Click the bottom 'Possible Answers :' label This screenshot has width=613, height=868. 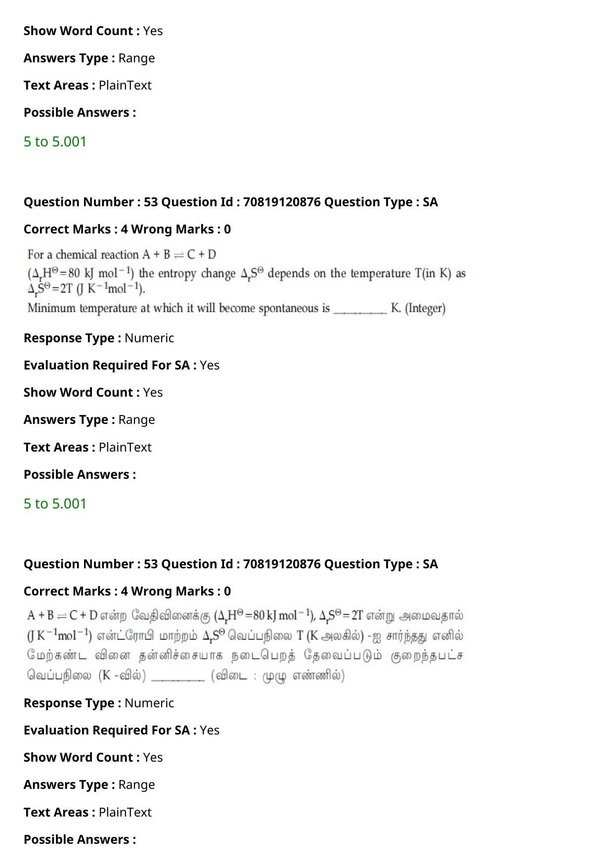point(80,839)
